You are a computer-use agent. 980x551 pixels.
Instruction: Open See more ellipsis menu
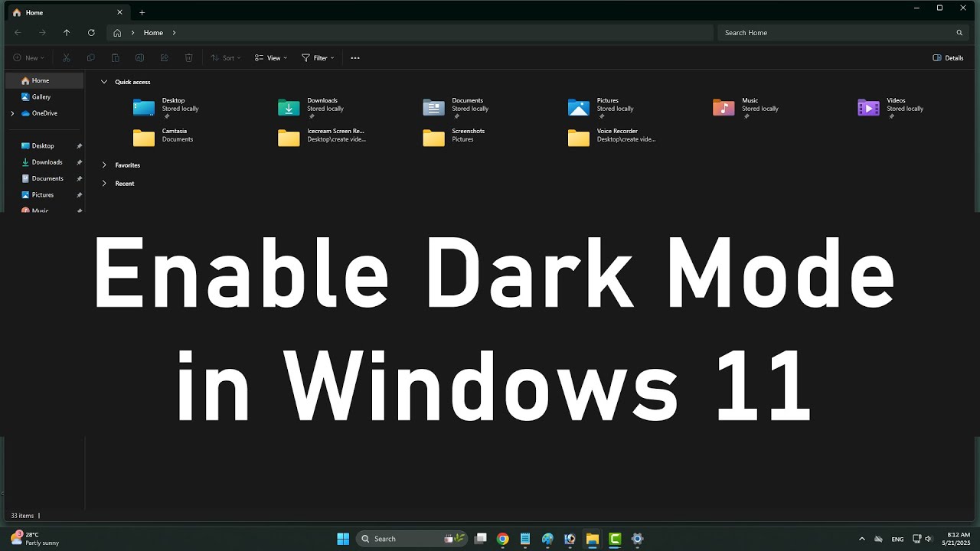354,57
